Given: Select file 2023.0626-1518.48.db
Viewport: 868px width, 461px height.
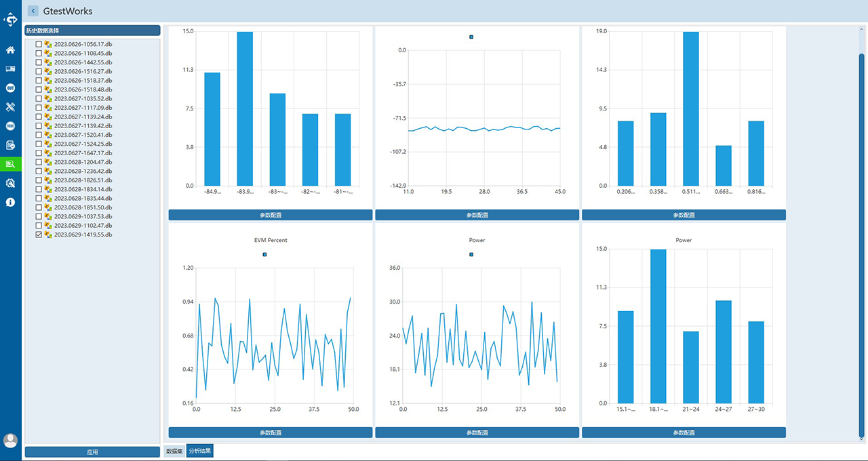Looking at the screenshot, I should [83, 89].
